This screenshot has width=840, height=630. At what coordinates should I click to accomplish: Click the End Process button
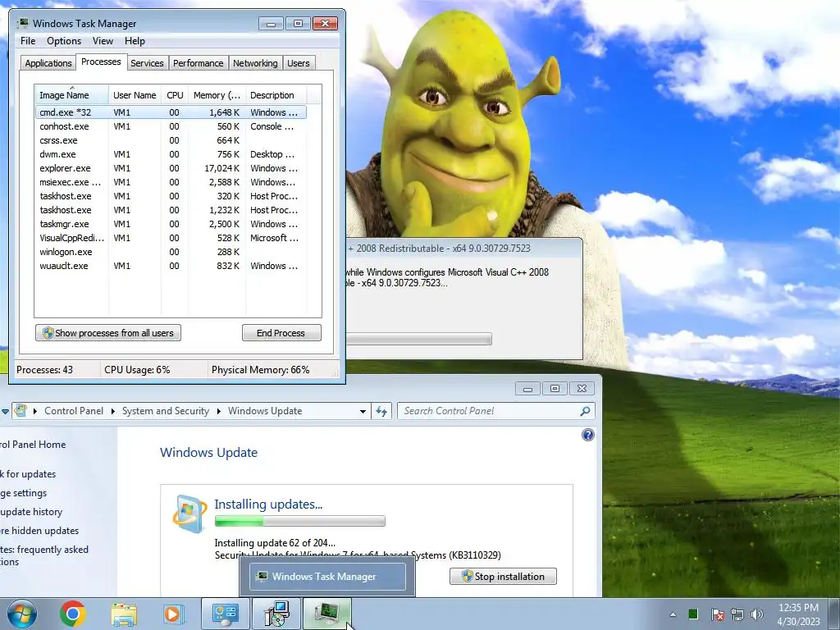(281, 333)
